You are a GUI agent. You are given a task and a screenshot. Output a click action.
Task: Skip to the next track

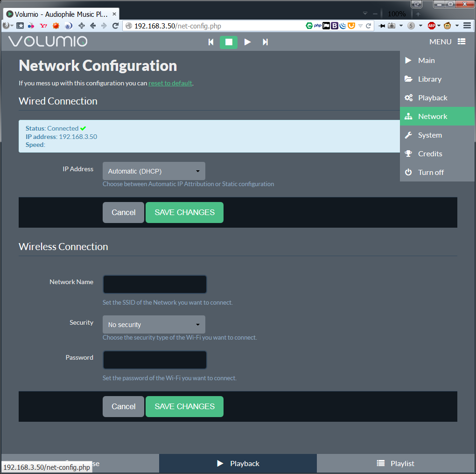pos(266,42)
